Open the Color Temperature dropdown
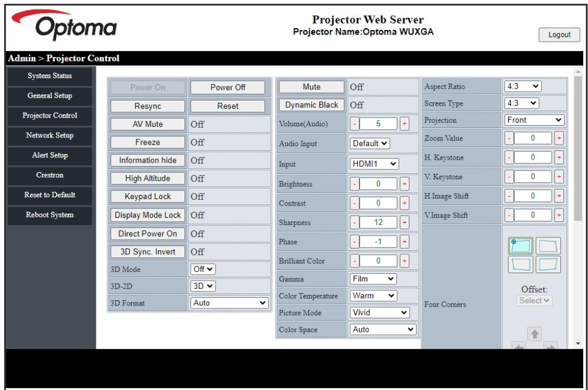588x390 pixels. point(373,295)
